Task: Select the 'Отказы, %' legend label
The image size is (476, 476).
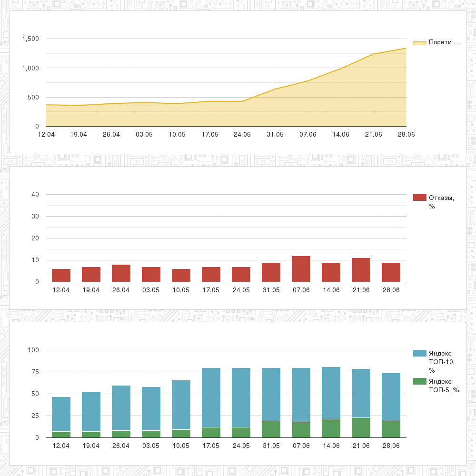Action: (x=441, y=202)
